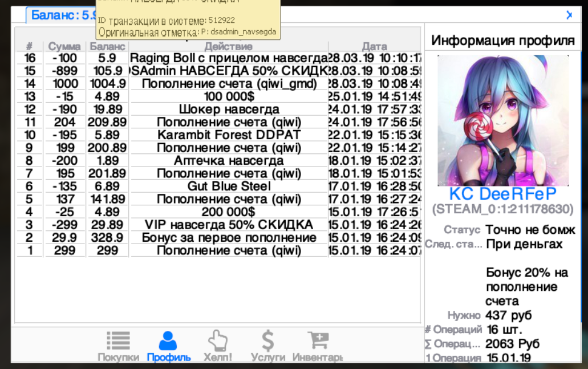
Task: Sort by the # column header
Action: tap(29, 47)
